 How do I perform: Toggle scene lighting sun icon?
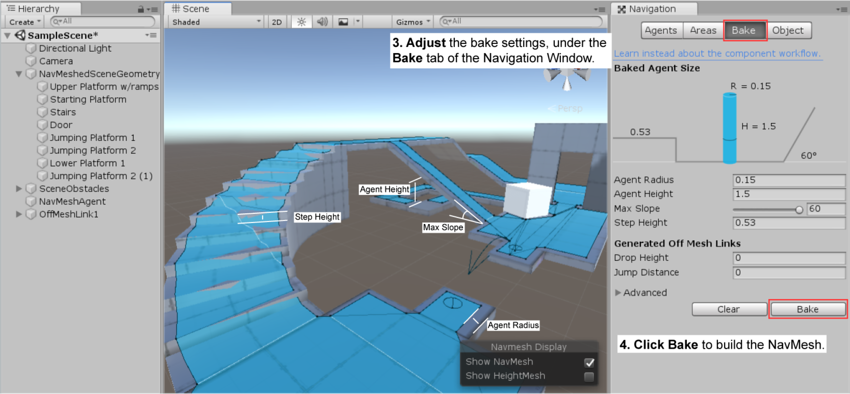point(301,22)
